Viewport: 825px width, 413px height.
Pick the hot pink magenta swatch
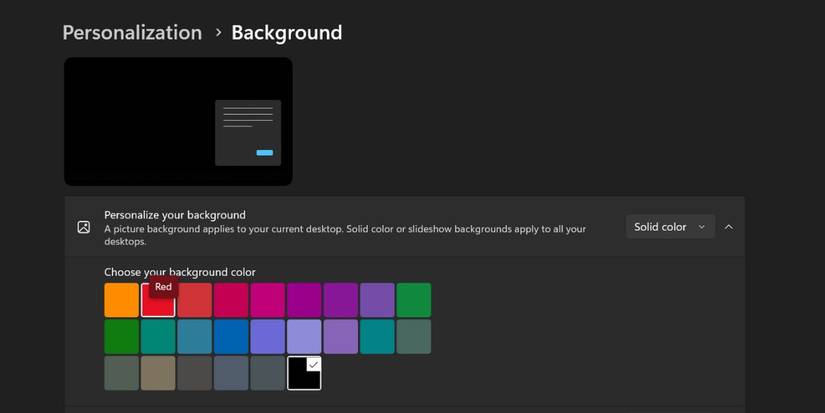click(268, 300)
